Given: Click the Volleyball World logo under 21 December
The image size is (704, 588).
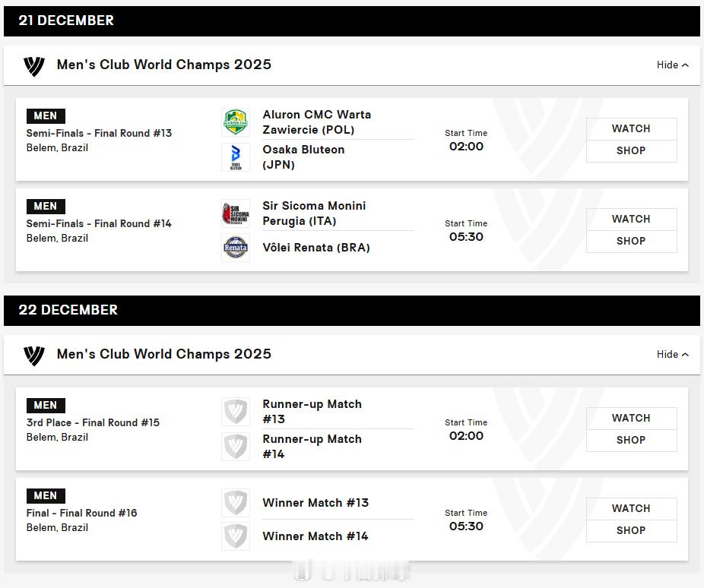Looking at the screenshot, I should 34,66.
